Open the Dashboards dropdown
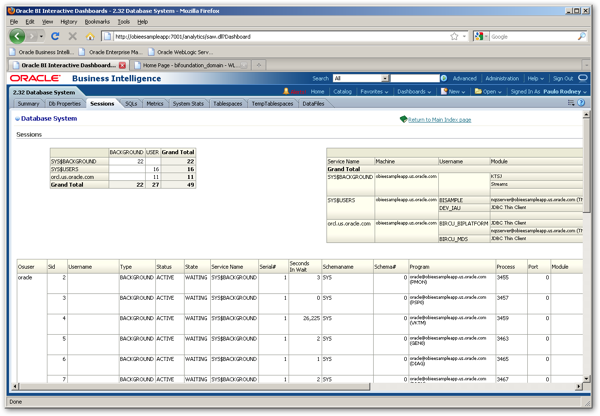This screenshot has height=416, width=600. click(414, 91)
